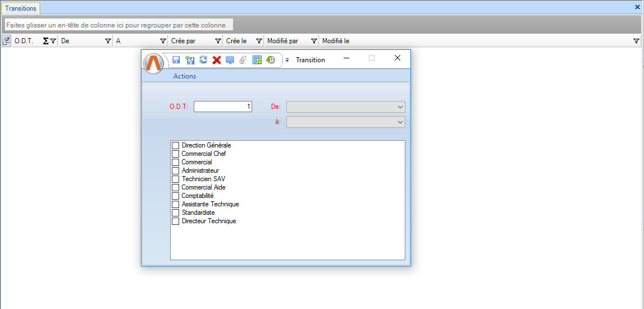Screen dimensions: 644x309
Task: Tick the Comptabilité checkbox
Action: pyautogui.click(x=175, y=196)
